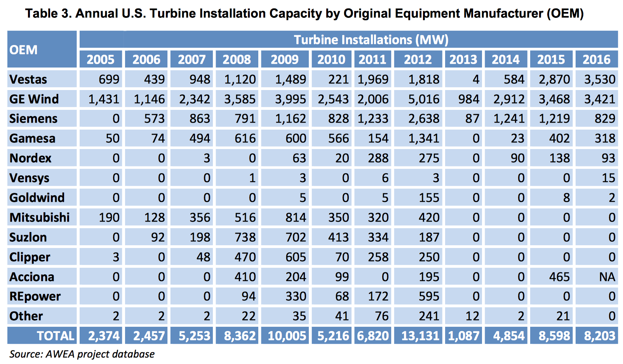Click the OEM column header
Screen dimensions: 623x364
click(24, 50)
